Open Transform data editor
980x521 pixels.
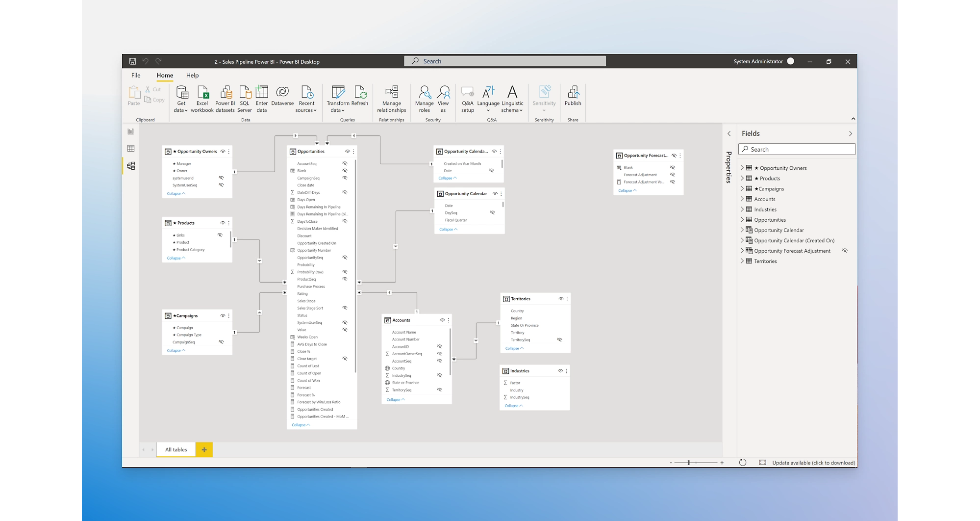[x=338, y=99]
